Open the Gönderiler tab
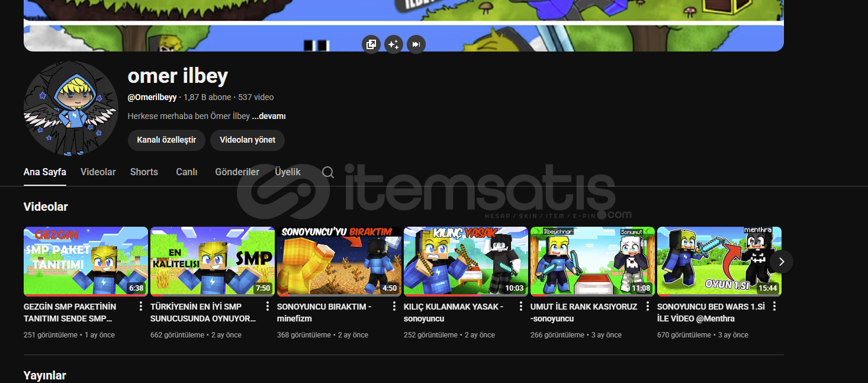Viewport: 868px width, 383px height. [237, 172]
